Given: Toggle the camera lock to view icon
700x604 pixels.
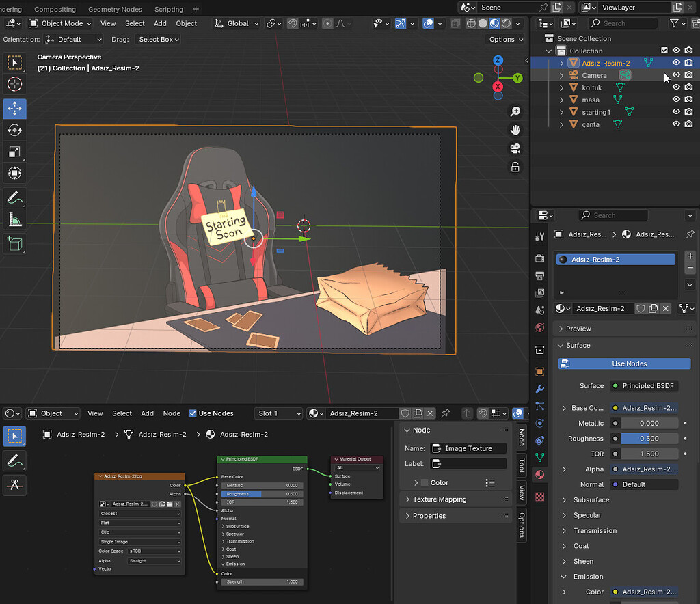Looking at the screenshot, I should click(515, 167).
